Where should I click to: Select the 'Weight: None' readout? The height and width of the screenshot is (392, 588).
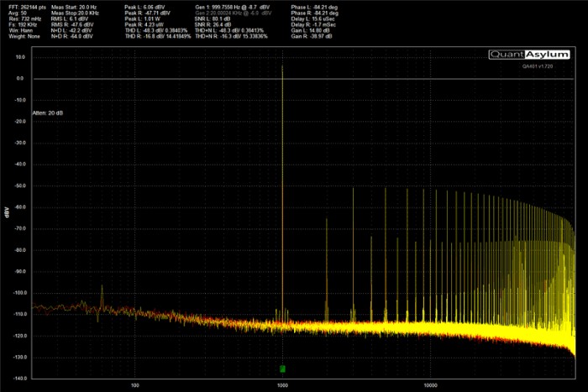tap(24, 36)
